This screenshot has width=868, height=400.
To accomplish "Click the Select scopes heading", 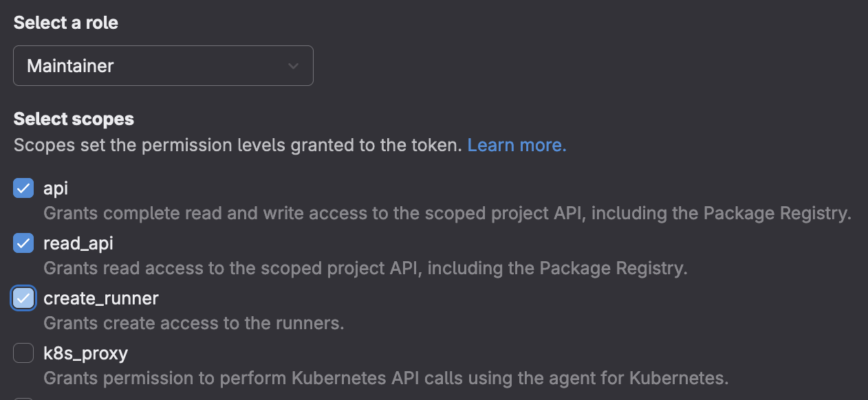I will (74, 119).
